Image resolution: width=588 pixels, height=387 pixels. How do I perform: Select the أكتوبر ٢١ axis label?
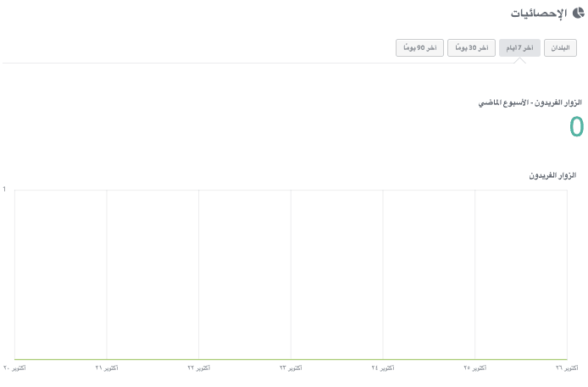click(x=107, y=368)
